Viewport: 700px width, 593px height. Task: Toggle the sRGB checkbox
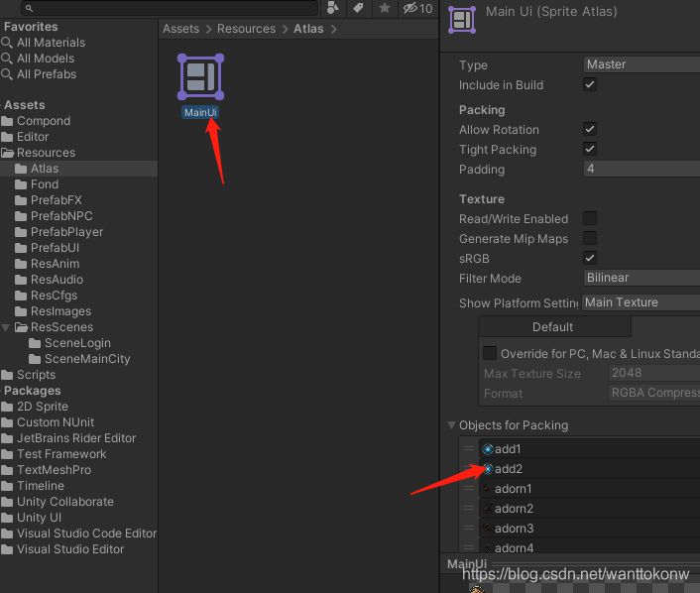(x=590, y=258)
